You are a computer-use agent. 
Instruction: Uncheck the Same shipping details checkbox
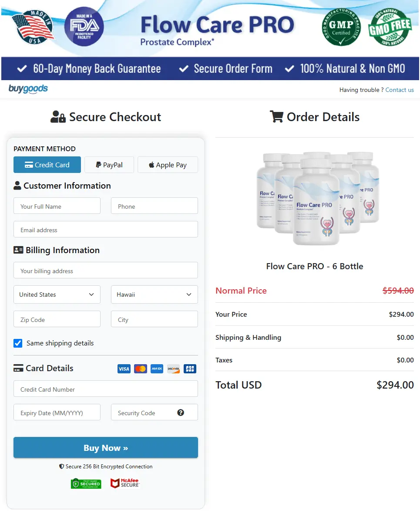pyautogui.click(x=17, y=343)
